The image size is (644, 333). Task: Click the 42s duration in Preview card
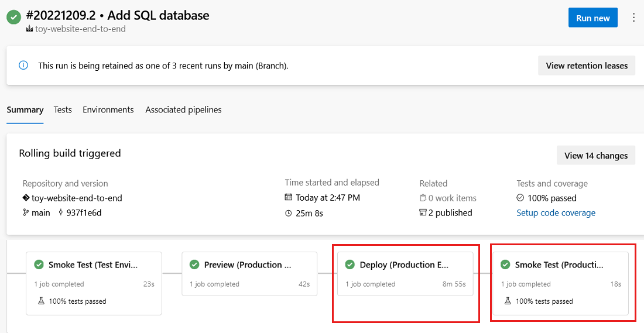click(304, 284)
